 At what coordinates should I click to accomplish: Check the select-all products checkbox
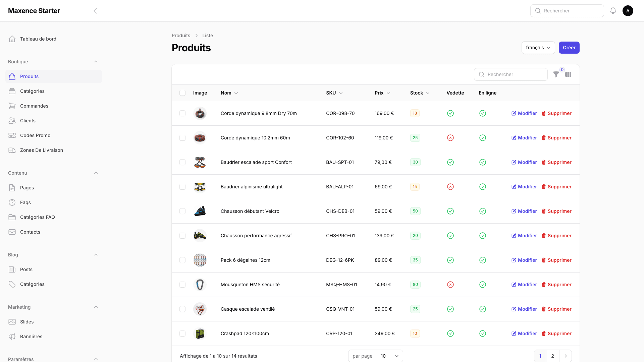pos(182,93)
